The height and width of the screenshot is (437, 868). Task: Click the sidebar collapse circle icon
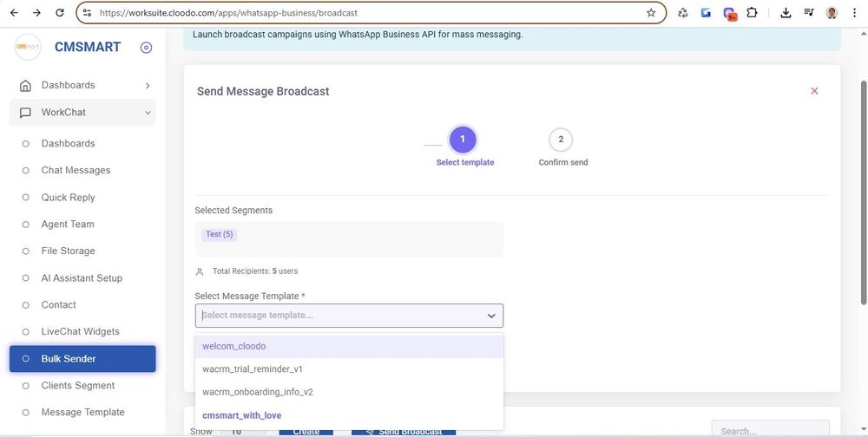146,48
